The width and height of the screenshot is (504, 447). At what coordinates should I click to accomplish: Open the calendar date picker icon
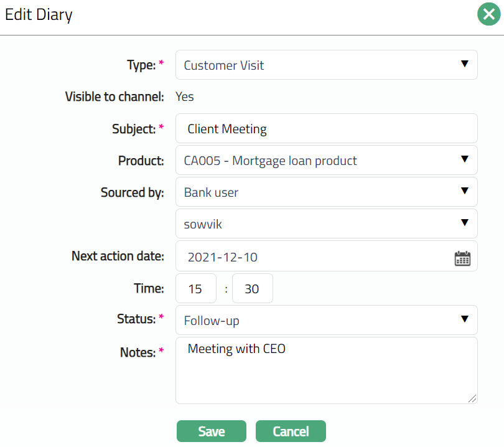click(x=462, y=258)
